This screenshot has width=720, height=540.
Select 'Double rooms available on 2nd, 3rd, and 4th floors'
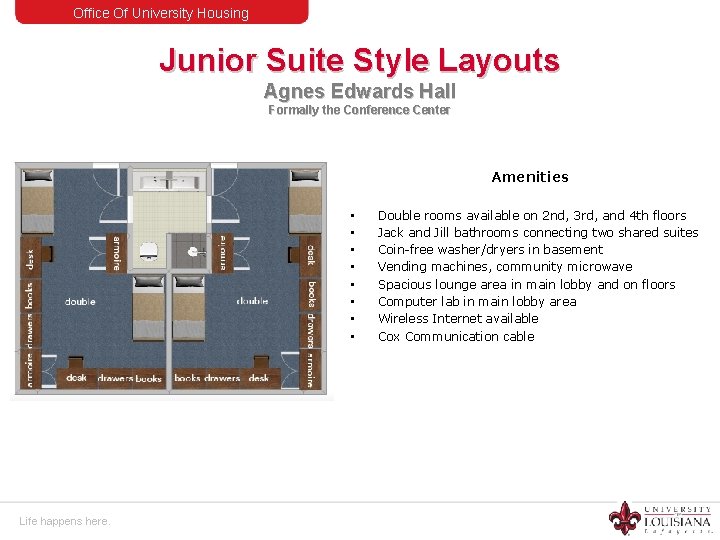[532, 215]
